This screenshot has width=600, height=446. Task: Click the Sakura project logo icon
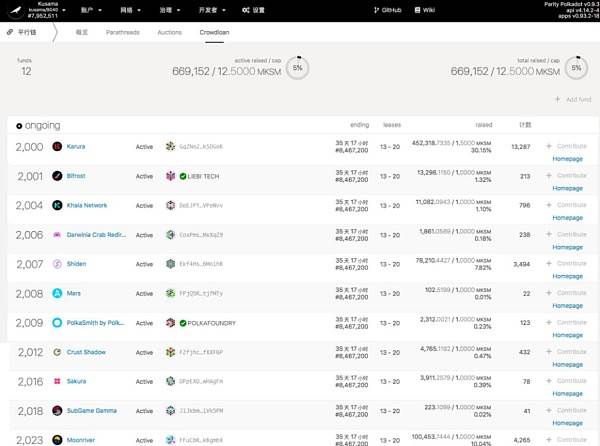[57, 381]
